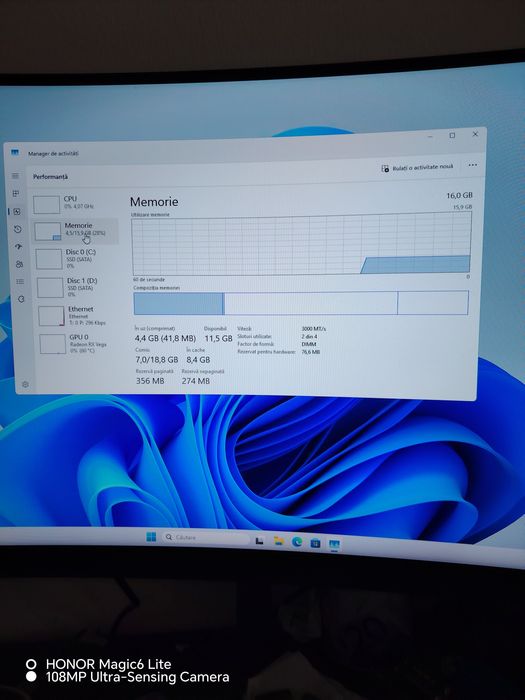Viewport: 525px width, 700px height.
Task: Click the Memorie heading text
Action: [x=154, y=202]
